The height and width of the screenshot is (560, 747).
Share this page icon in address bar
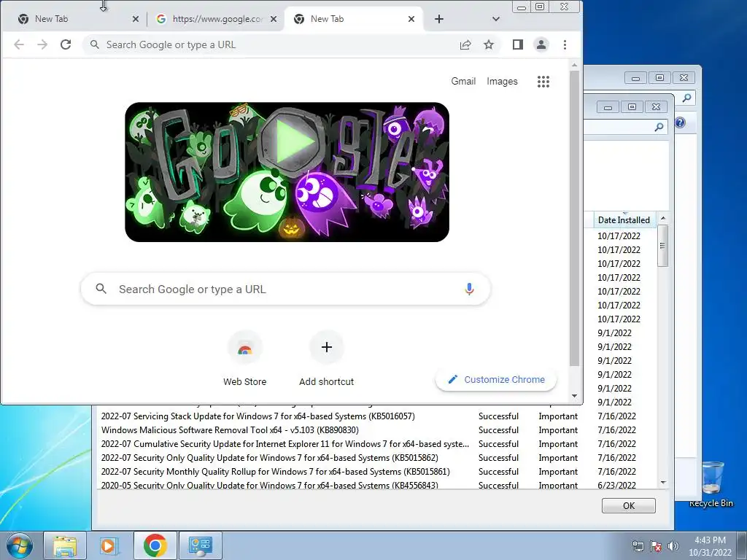tap(465, 44)
